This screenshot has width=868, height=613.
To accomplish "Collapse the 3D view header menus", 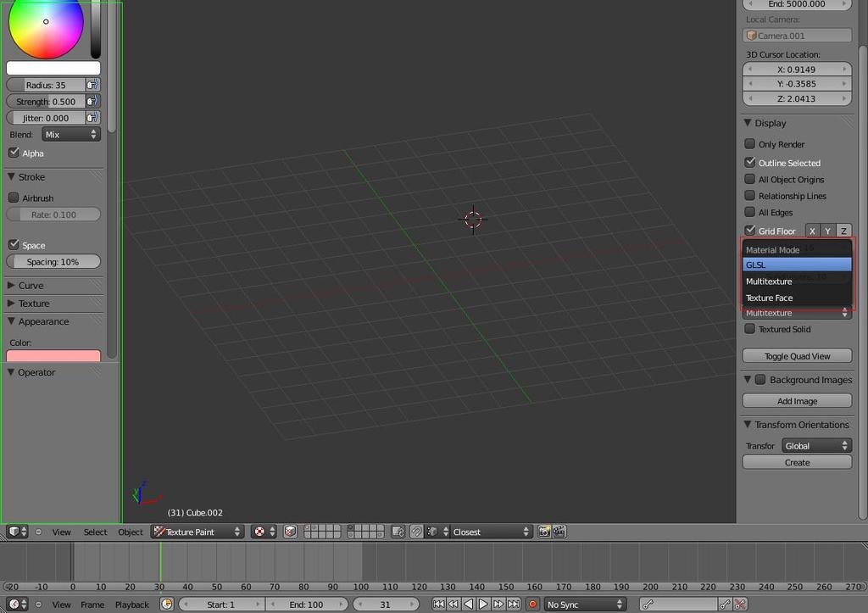I will (x=38, y=532).
